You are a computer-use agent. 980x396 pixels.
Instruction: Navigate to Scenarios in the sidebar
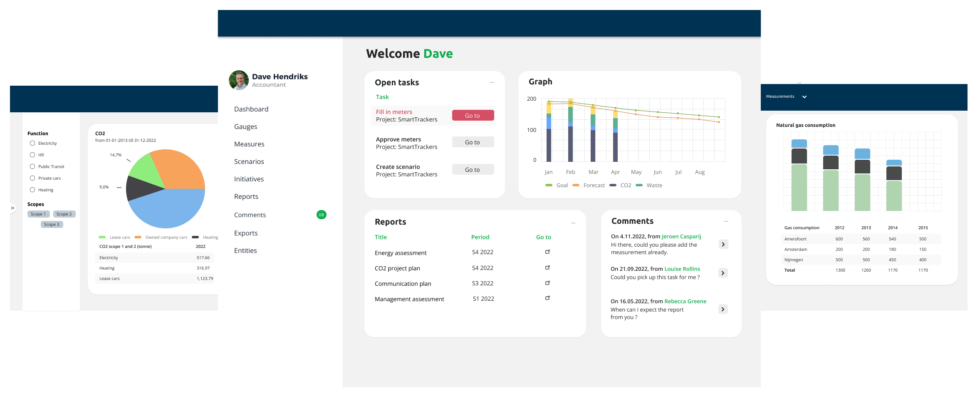(x=249, y=161)
